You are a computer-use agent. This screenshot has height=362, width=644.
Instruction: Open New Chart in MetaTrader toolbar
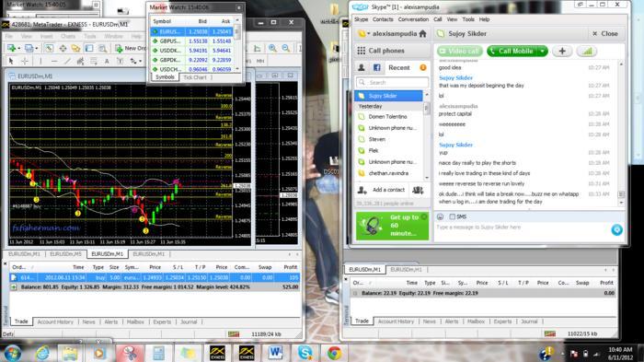point(11,48)
